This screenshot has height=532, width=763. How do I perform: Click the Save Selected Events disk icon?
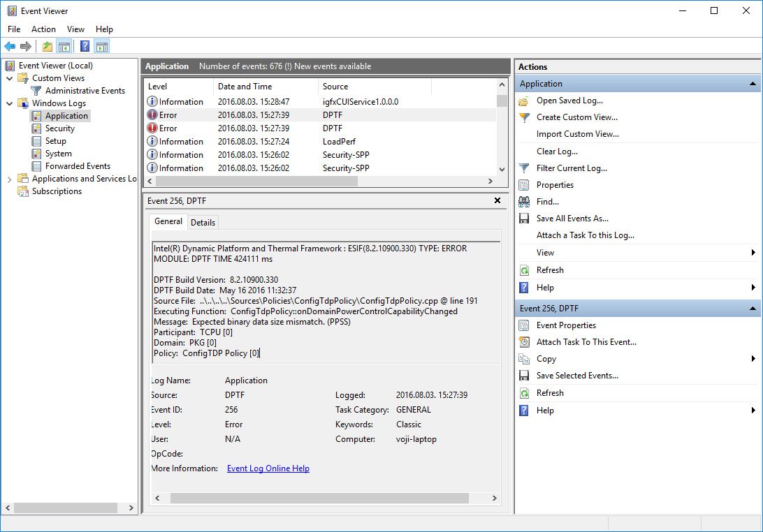(x=524, y=376)
